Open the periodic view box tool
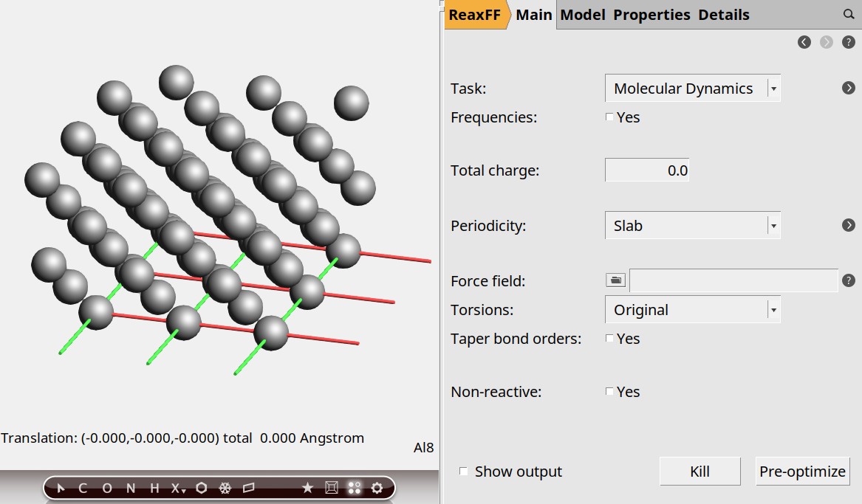Image resolution: width=862 pixels, height=504 pixels. [332, 488]
